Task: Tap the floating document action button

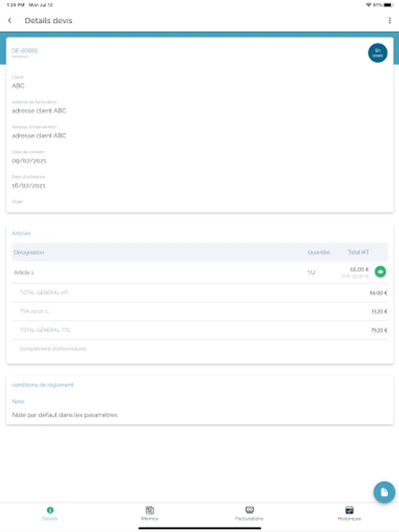Action: [384, 492]
